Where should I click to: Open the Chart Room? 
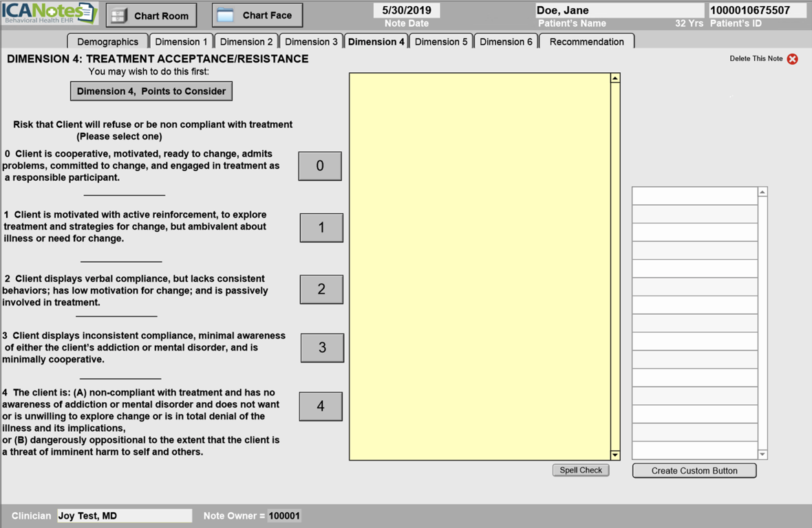click(151, 15)
